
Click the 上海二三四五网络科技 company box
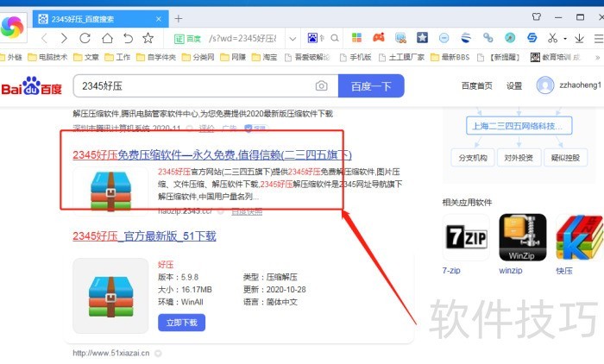coord(519,126)
